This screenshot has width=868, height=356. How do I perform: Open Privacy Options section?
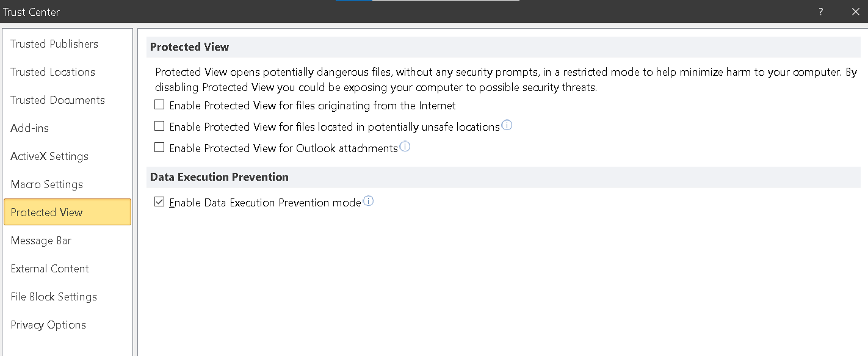click(48, 325)
